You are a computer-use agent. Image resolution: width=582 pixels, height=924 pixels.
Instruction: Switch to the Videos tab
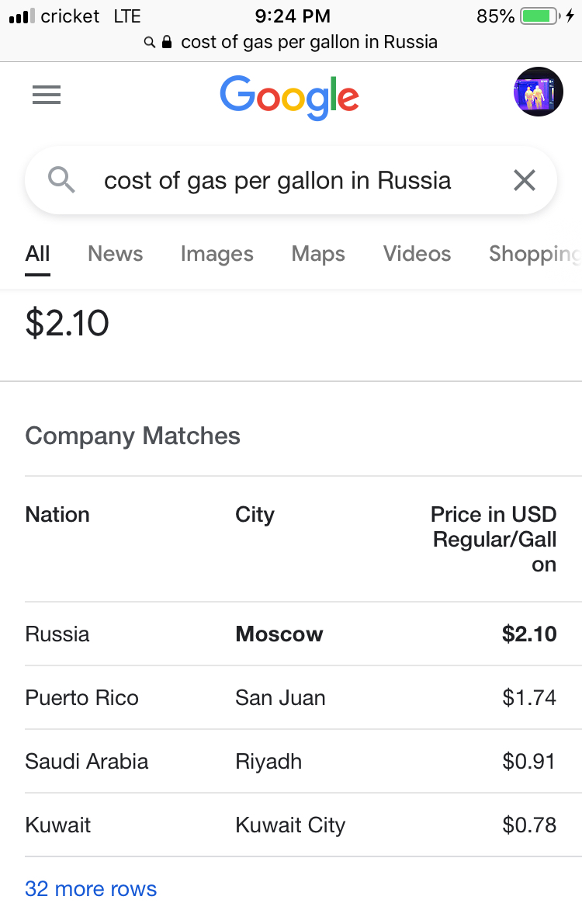tap(417, 253)
